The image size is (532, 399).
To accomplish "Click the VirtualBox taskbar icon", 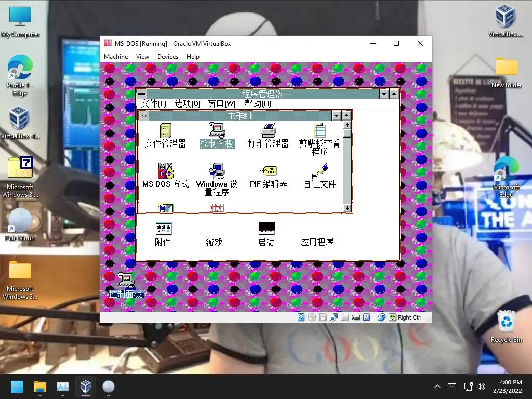I will [86, 386].
